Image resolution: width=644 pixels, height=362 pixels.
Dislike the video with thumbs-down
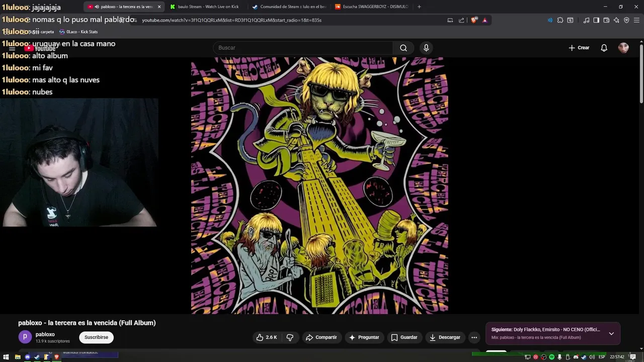point(290,337)
